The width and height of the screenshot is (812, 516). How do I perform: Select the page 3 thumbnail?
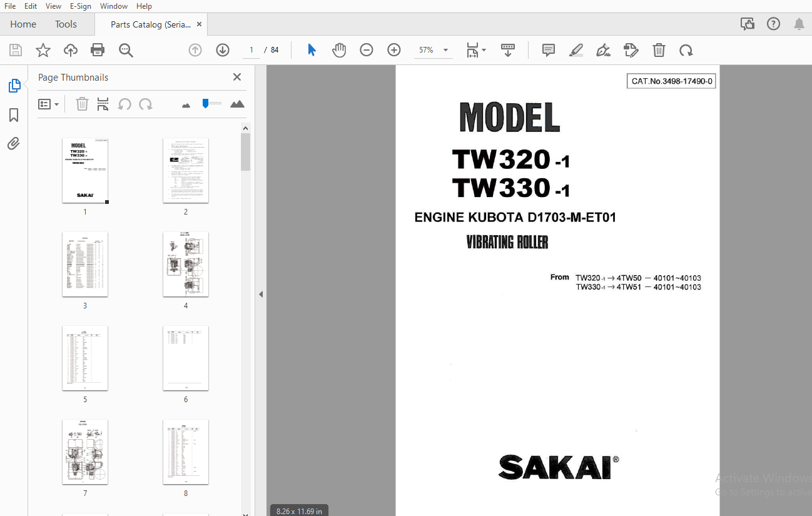[85, 265]
